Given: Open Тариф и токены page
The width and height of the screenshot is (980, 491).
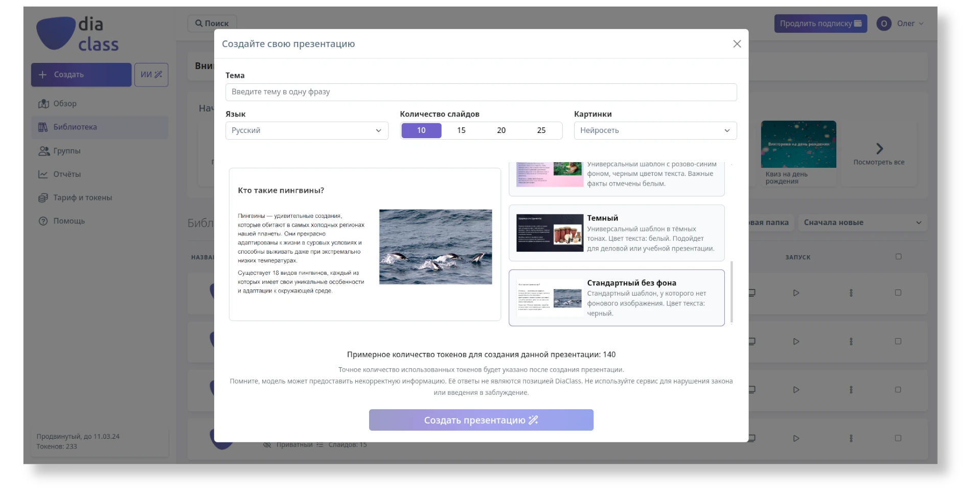Looking at the screenshot, I should click(x=82, y=198).
